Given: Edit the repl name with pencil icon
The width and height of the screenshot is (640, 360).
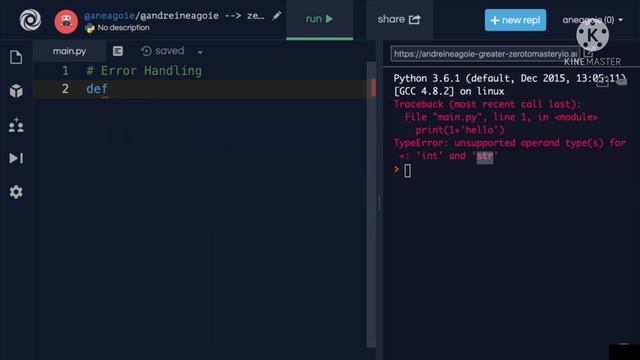Looking at the screenshot, I should click(277, 16).
